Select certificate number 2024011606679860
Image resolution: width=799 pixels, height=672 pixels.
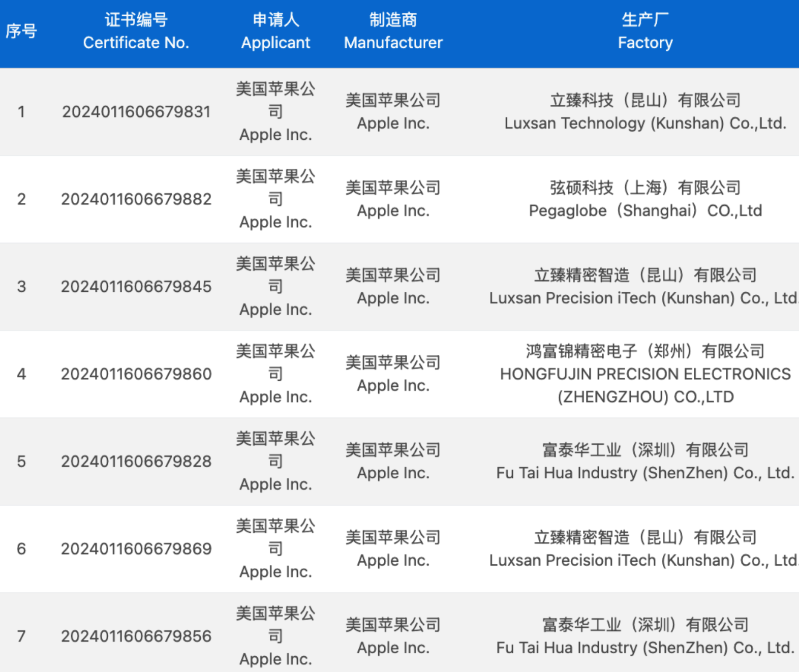coord(136,374)
